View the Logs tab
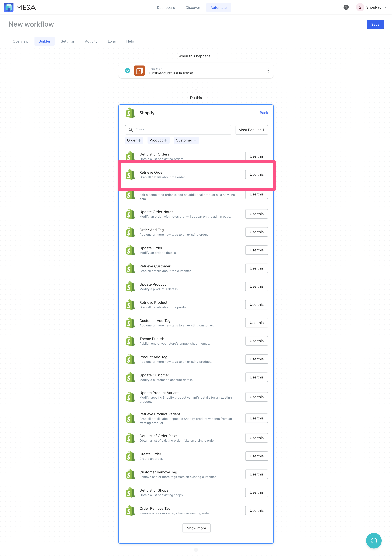The image size is (392, 559). tap(112, 41)
